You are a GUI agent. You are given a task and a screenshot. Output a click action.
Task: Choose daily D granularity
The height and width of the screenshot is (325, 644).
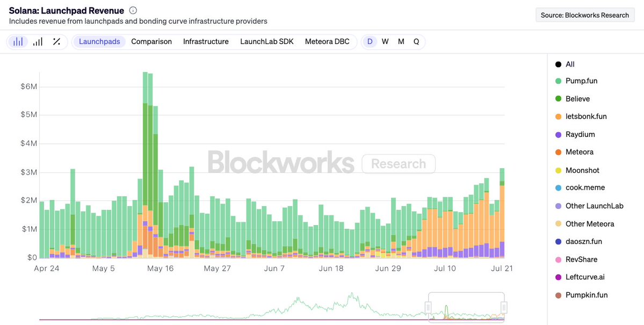tap(370, 41)
